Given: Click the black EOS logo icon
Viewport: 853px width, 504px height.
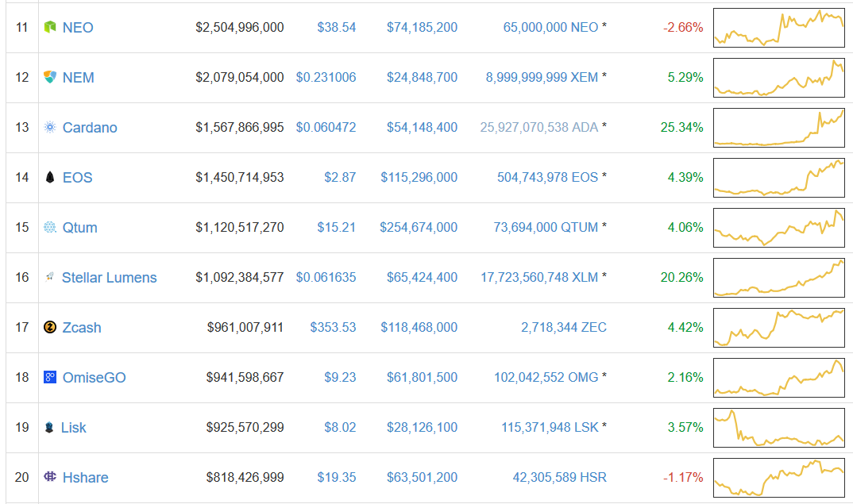Looking at the screenshot, I should tap(50, 178).
